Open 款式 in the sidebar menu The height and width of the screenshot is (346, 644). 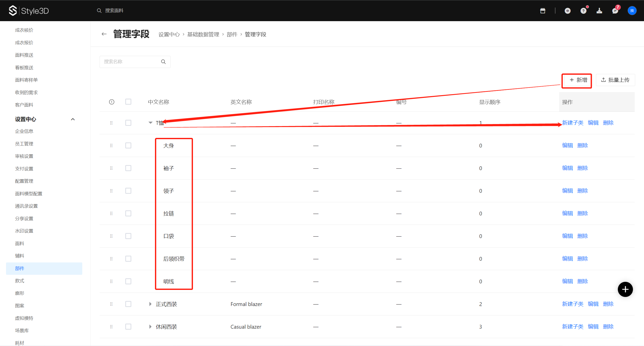point(20,281)
